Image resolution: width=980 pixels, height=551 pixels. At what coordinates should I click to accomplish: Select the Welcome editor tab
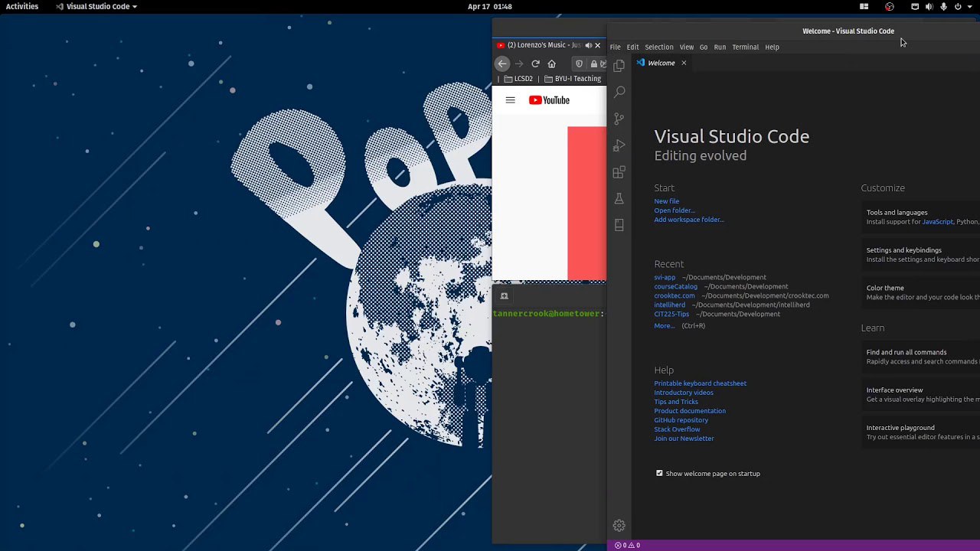click(661, 64)
